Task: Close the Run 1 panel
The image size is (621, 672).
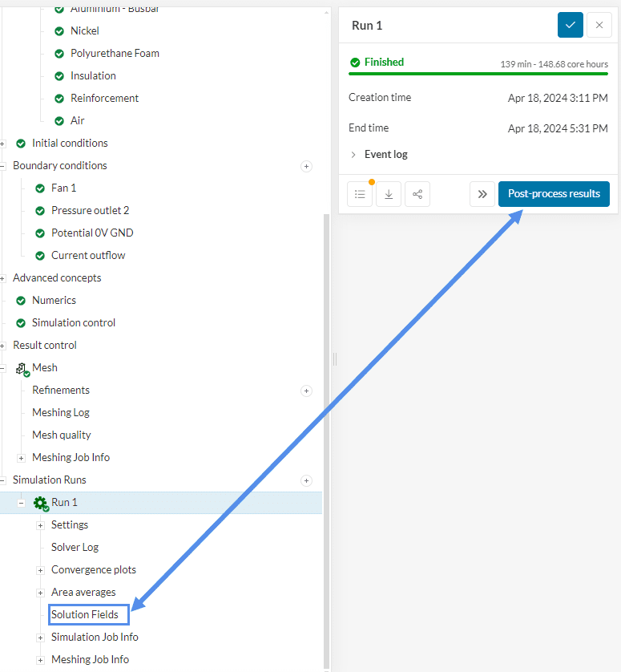Action: 599,25
